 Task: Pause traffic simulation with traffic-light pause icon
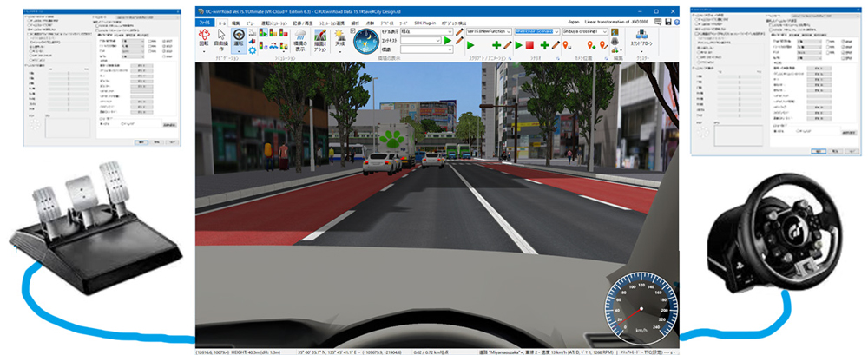click(x=273, y=33)
